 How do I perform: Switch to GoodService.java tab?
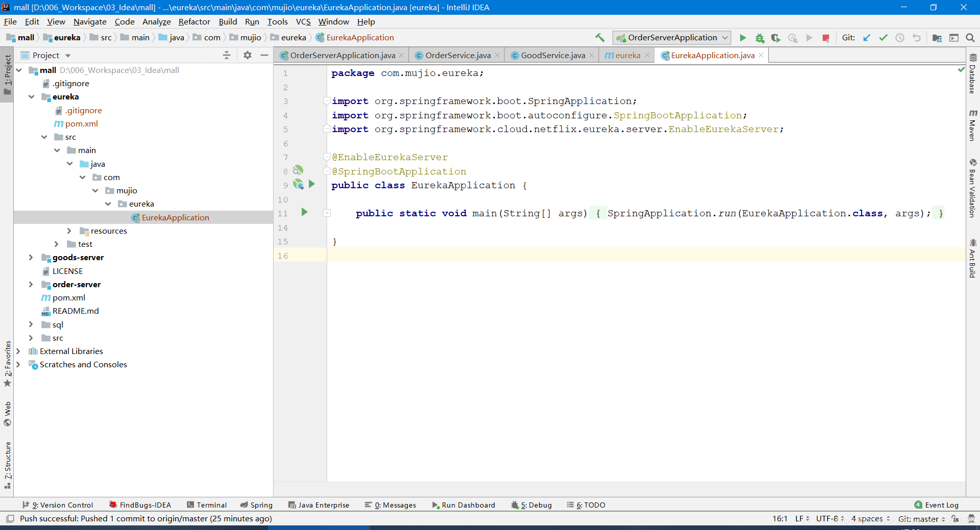(553, 55)
